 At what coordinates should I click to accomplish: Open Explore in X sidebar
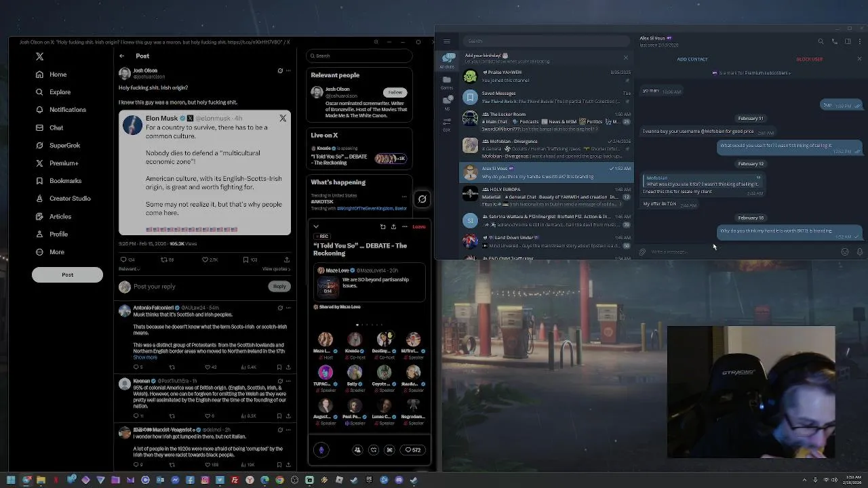click(x=53, y=92)
